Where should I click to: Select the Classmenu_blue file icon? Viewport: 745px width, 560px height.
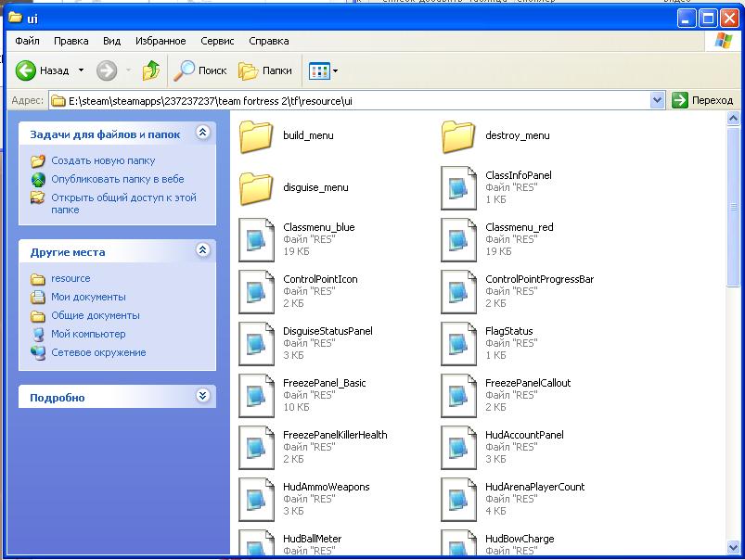[x=257, y=240]
